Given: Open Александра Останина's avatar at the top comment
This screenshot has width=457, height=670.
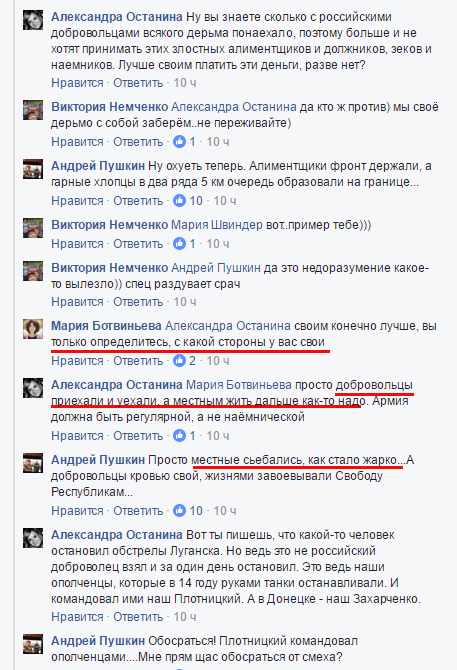Looking at the screenshot, I should (x=33, y=20).
